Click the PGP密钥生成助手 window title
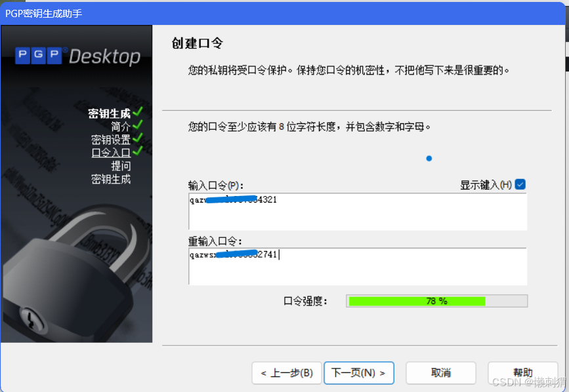 tap(43, 13)
